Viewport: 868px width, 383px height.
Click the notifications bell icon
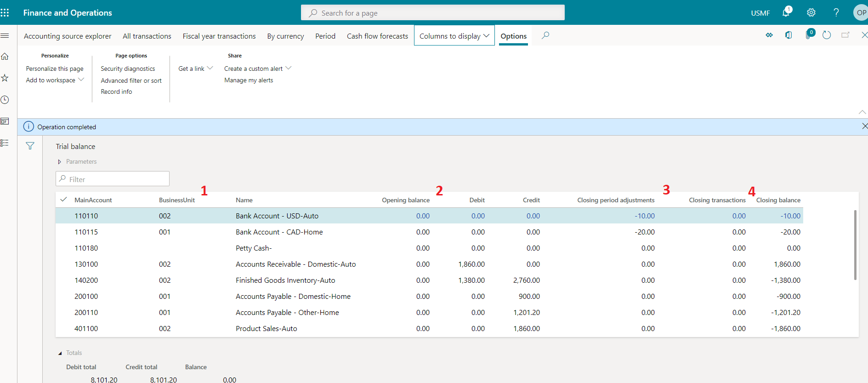point(786,12)
